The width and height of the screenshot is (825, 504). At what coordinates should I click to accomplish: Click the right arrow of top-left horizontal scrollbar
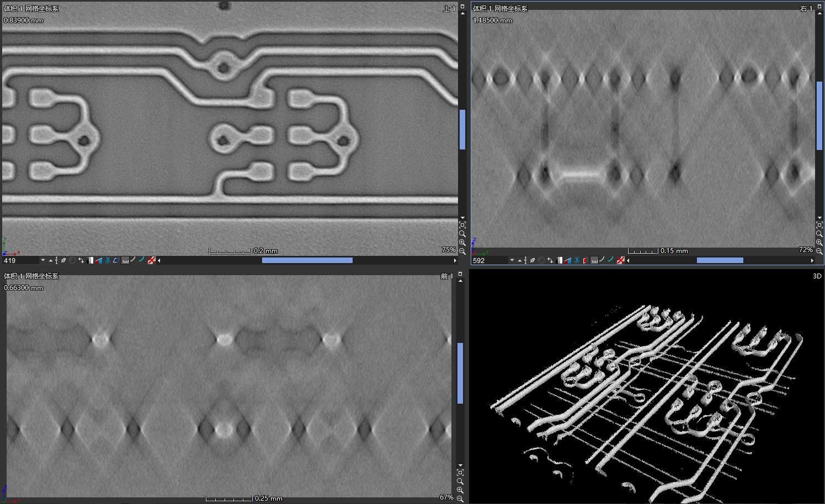[455, 260]
